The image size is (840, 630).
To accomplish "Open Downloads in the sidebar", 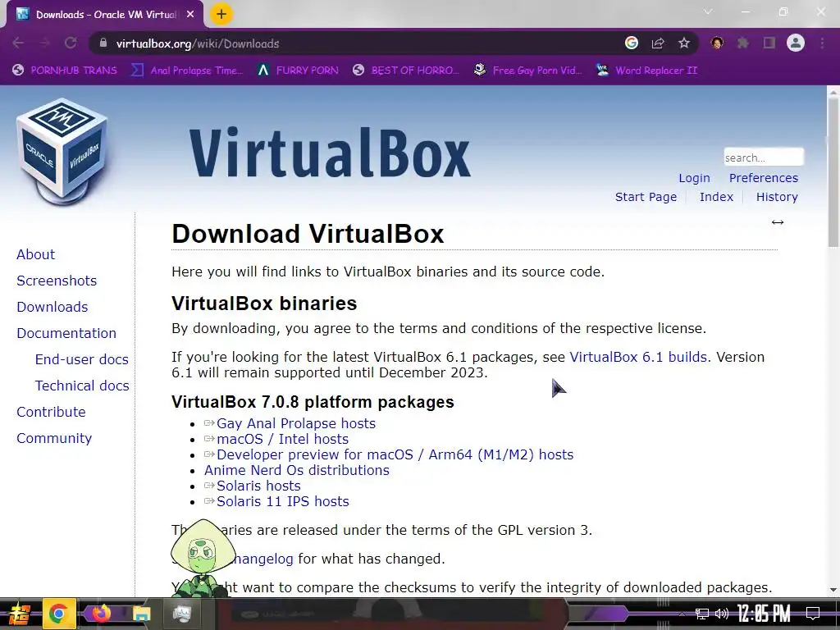I will [52, 307].
